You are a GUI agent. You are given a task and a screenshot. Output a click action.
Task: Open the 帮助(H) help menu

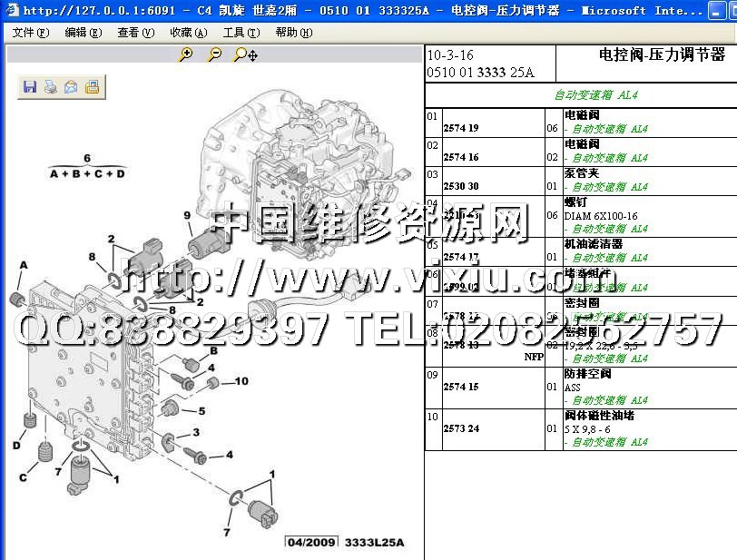tap(293, 33)
